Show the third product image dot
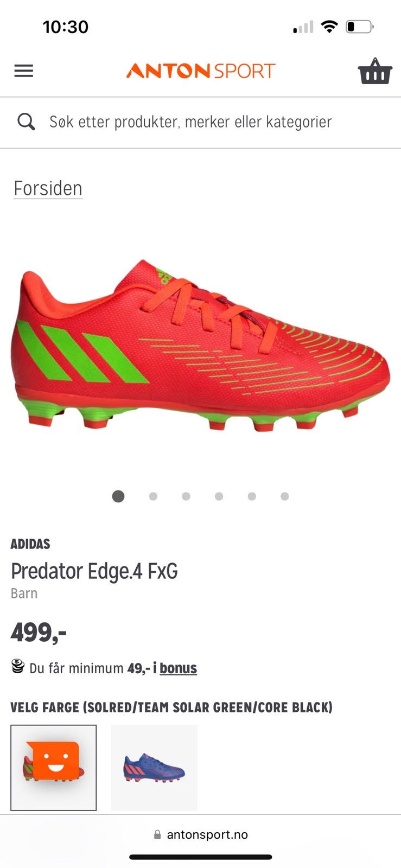 point(186,496)
